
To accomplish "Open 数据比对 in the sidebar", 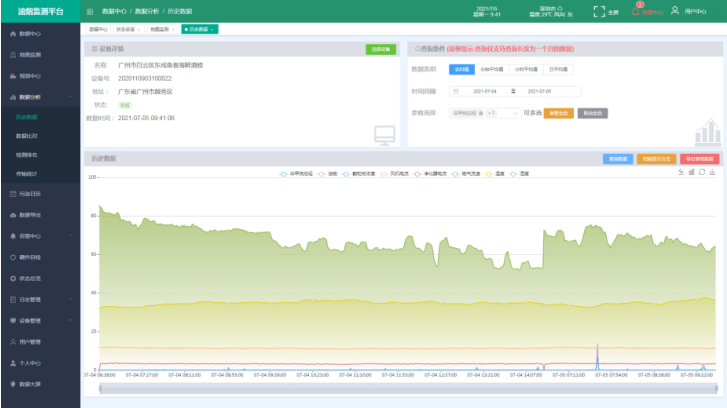I will click(28, 134).
